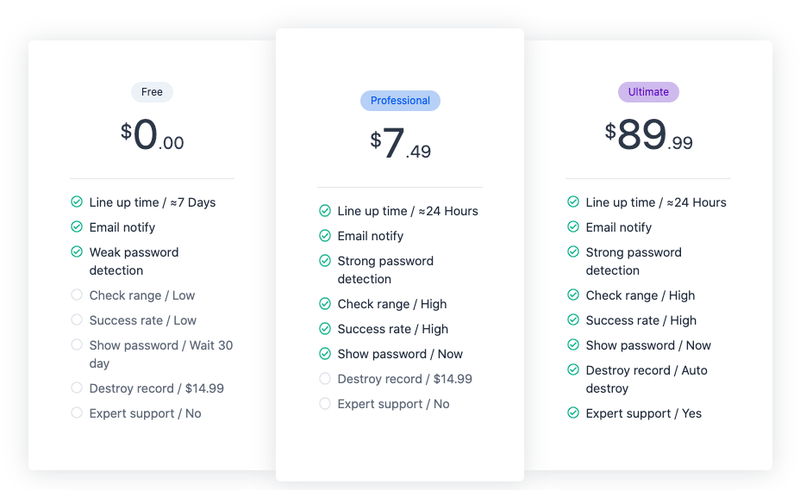Viewport: 800px width, 490px height.
Task: Click the Free plan badge
Action: (152, 92)
